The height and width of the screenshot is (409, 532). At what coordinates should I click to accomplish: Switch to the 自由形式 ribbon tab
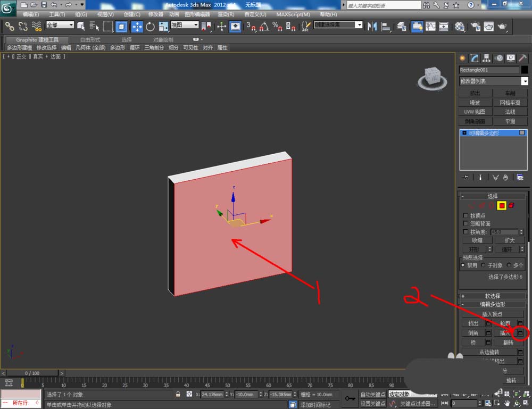click(90, 39)
